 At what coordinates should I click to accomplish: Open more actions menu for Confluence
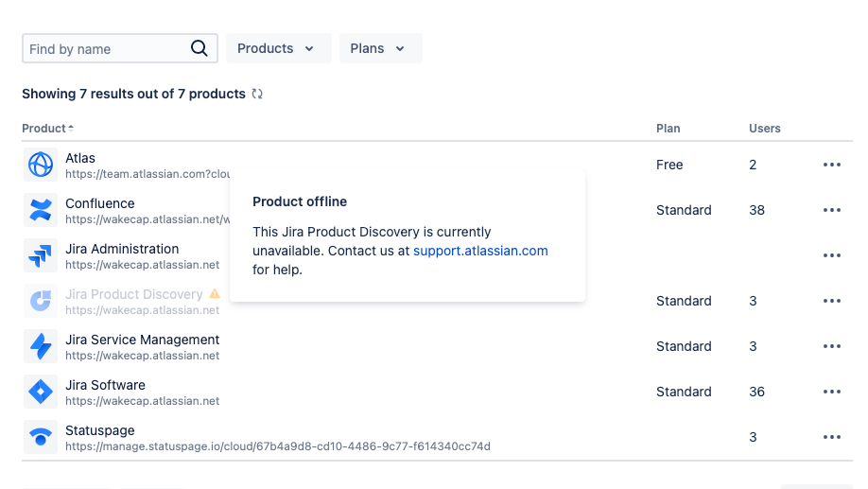coord(831,210)
